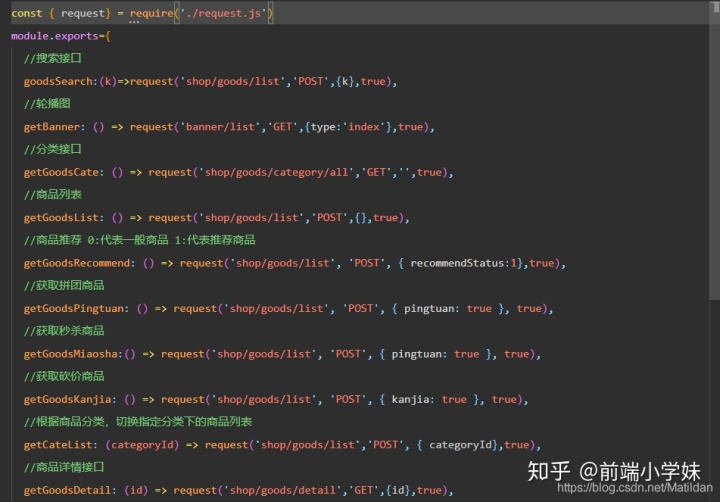Click 'module.exports' text

pos(55,36)
